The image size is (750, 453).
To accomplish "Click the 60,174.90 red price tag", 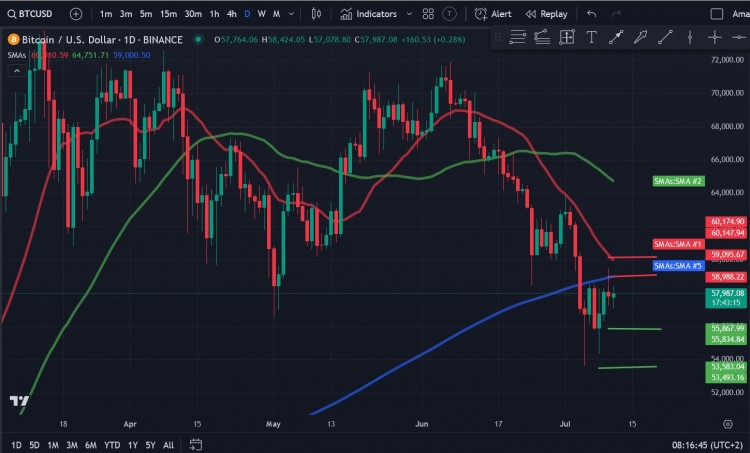I will coord(726,221).
